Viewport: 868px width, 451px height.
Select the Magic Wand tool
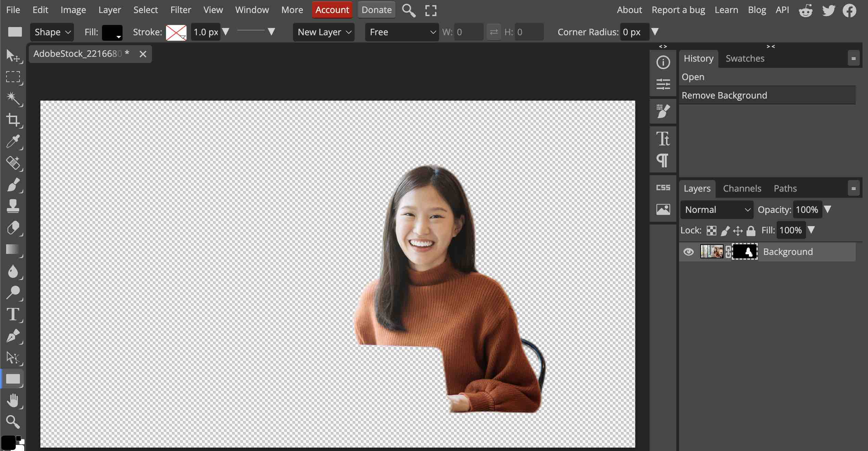(13, 98)
